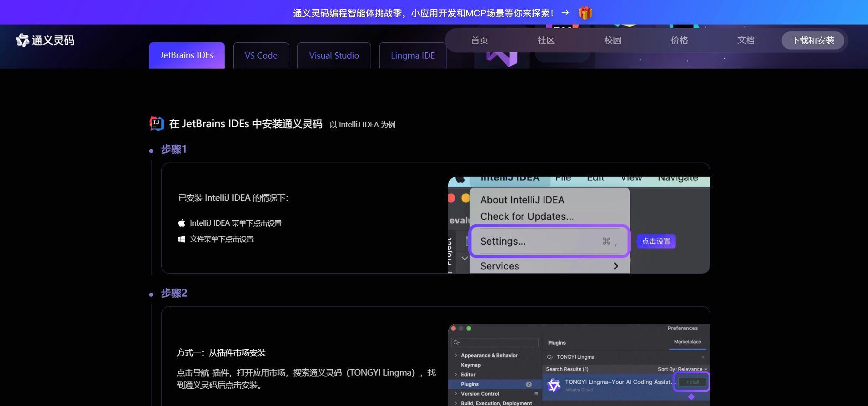
Task: Click the plugin marketplace screenshot in step 2
Action: click(579, 365)
